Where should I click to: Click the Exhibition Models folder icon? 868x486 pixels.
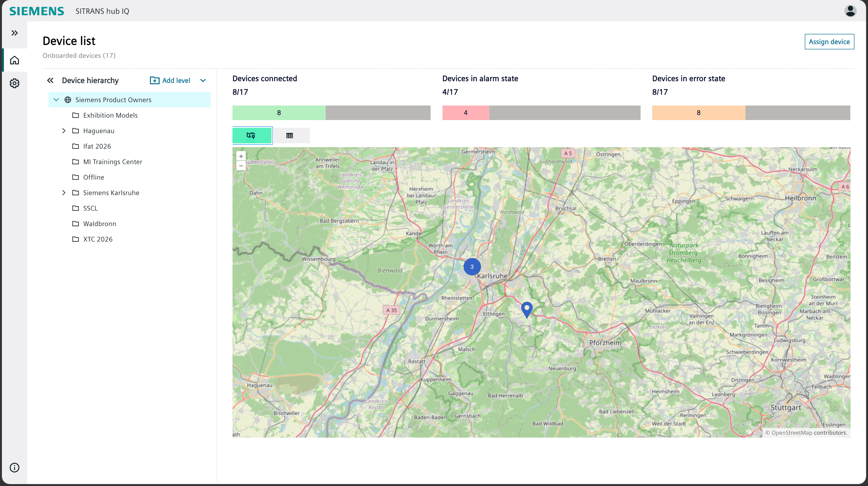(x=76, y=115)
